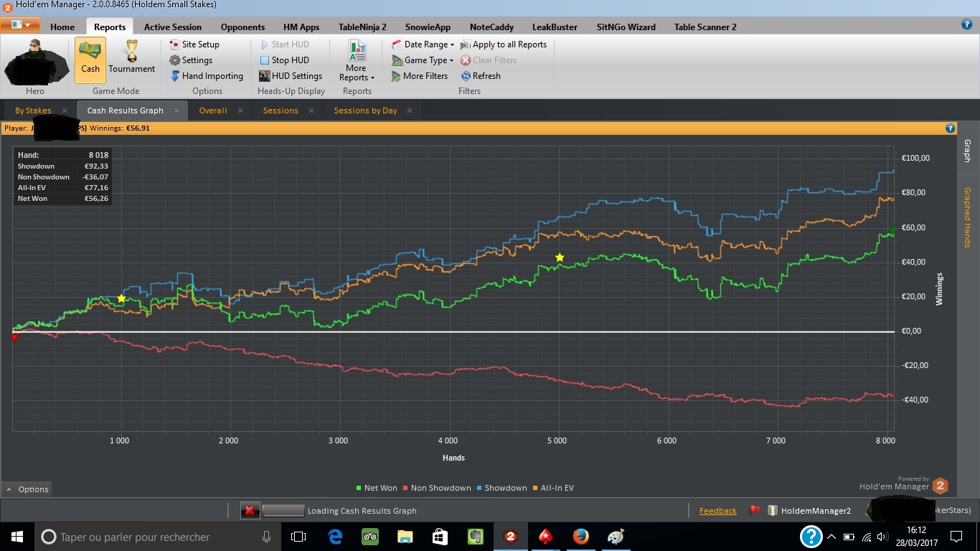Switch to By Stakes report tab

33,110
